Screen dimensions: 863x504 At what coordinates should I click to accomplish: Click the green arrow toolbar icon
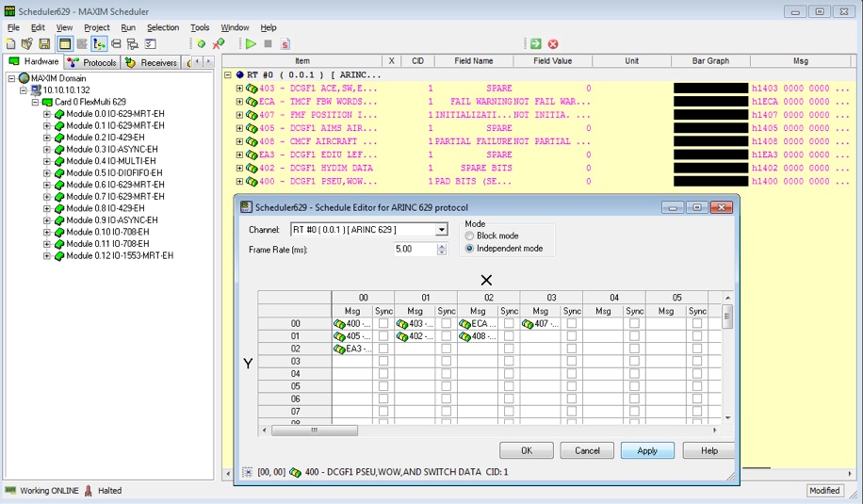pyautogui.click(x=535, y=44)
